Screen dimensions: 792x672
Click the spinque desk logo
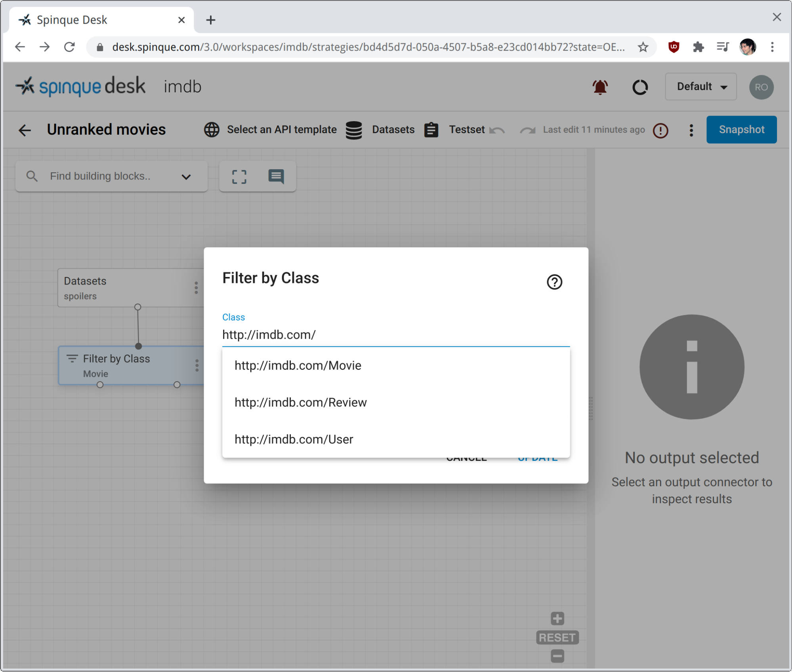click(80, 86)
